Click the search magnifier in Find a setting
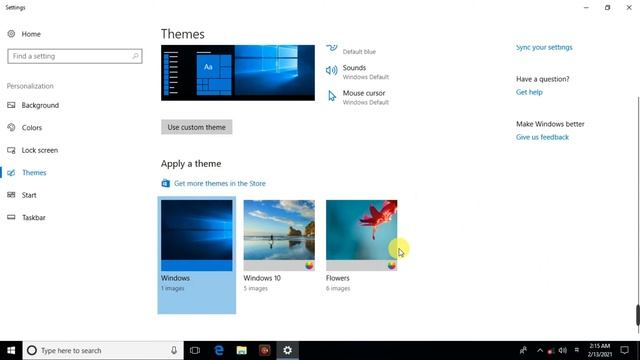The width and height of the screenshot is (640, 360). tap(136, 56)
